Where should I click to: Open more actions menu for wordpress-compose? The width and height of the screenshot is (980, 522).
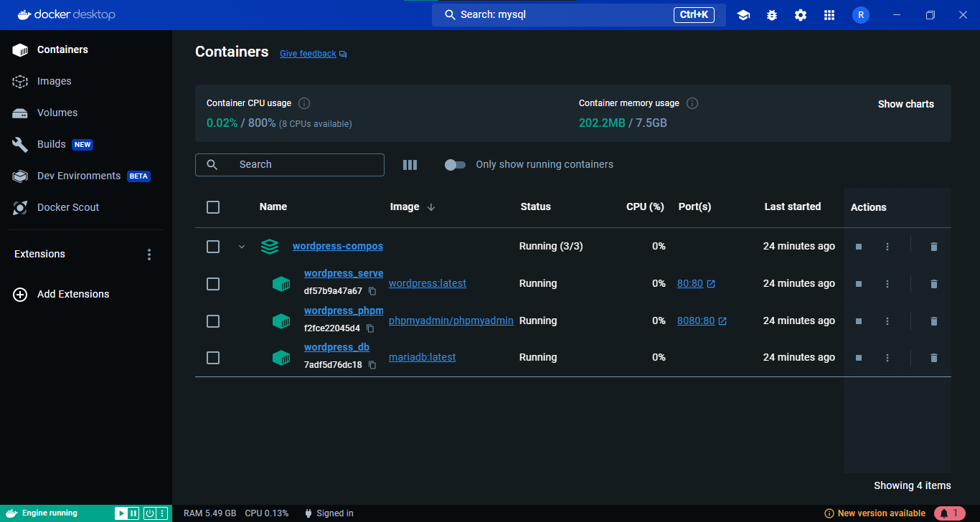click(x=887, y=247)
